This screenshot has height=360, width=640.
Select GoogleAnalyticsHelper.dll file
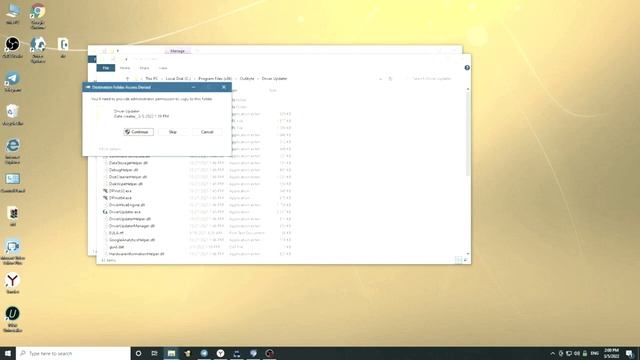click(x=132, y=240)
